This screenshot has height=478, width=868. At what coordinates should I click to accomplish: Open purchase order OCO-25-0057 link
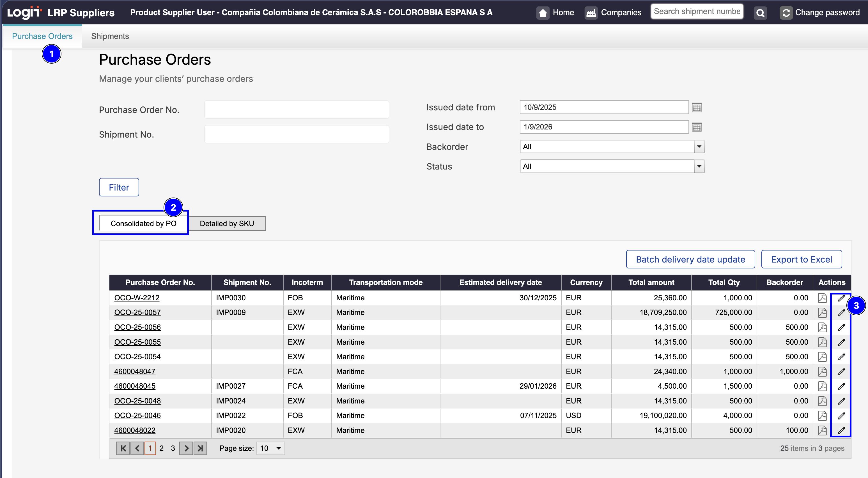click(x=137, y=312)
